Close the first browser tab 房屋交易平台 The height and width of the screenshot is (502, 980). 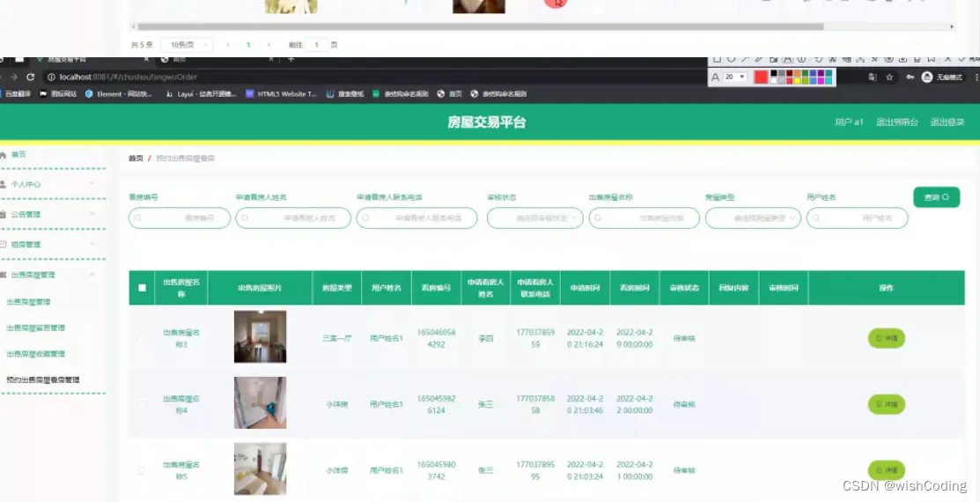pos(146,59)
